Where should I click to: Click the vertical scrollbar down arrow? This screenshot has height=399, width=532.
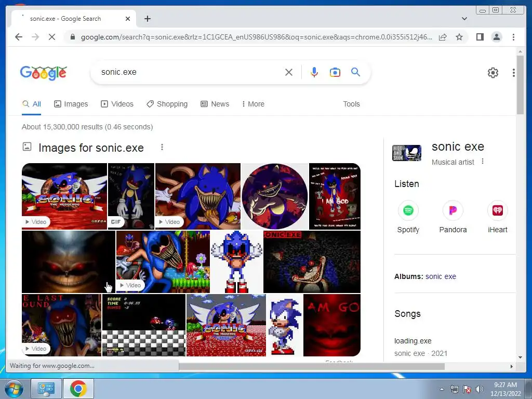tap(521, 357)
